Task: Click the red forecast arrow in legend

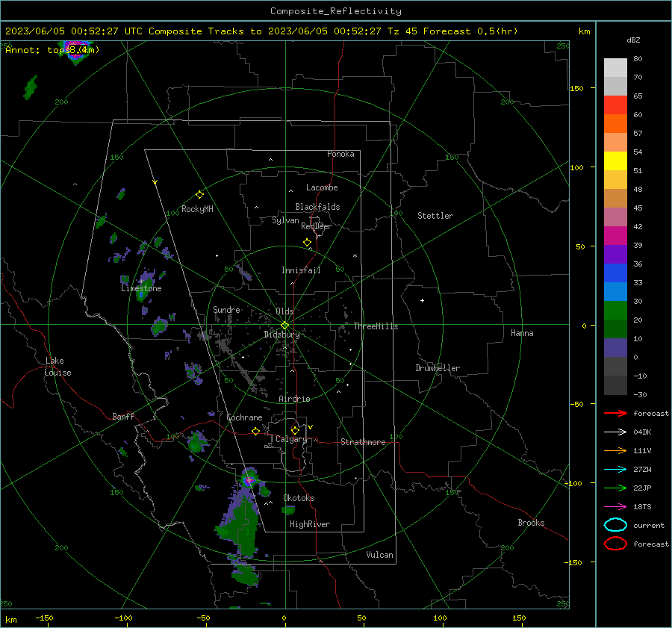Action: [615, 413]
